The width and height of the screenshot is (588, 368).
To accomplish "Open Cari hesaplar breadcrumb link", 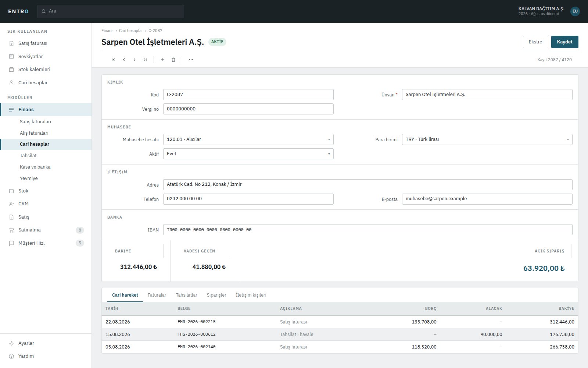I will pos(131,31).
